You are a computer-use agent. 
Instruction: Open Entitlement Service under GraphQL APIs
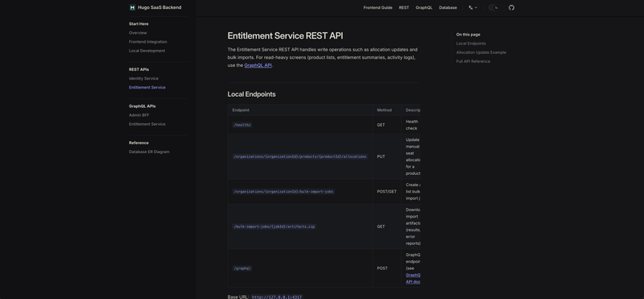click(147, 124)
